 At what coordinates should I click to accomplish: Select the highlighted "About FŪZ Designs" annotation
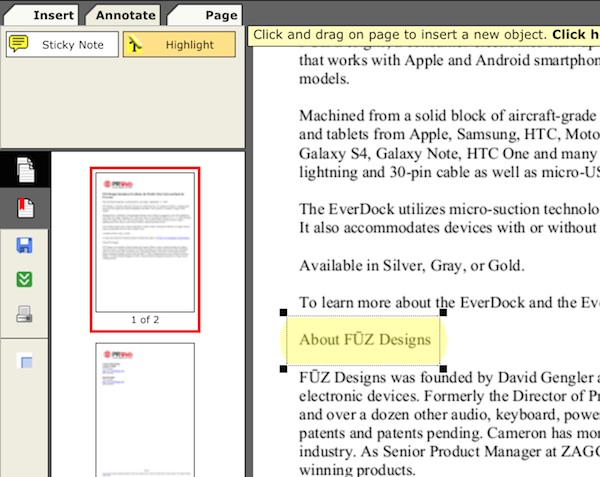(x=364, y=340)
